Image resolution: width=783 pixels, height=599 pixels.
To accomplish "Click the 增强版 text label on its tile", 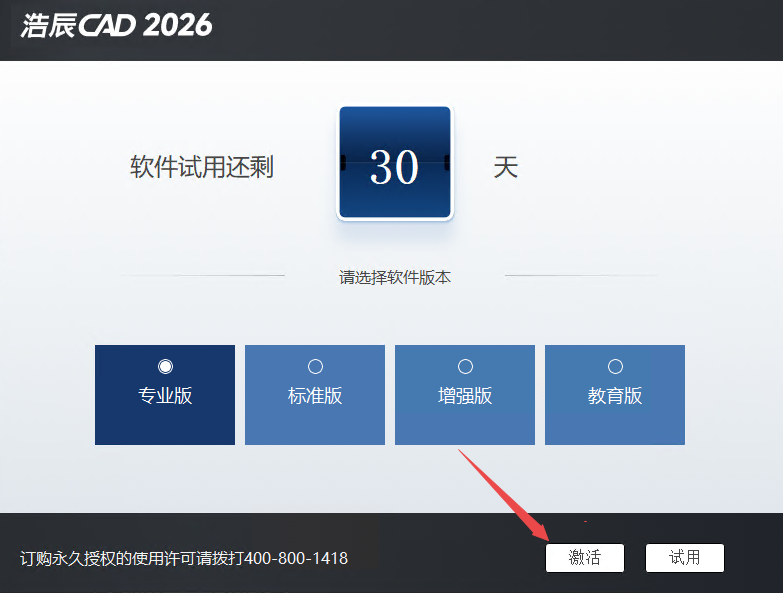I will (x=465, y=396).
